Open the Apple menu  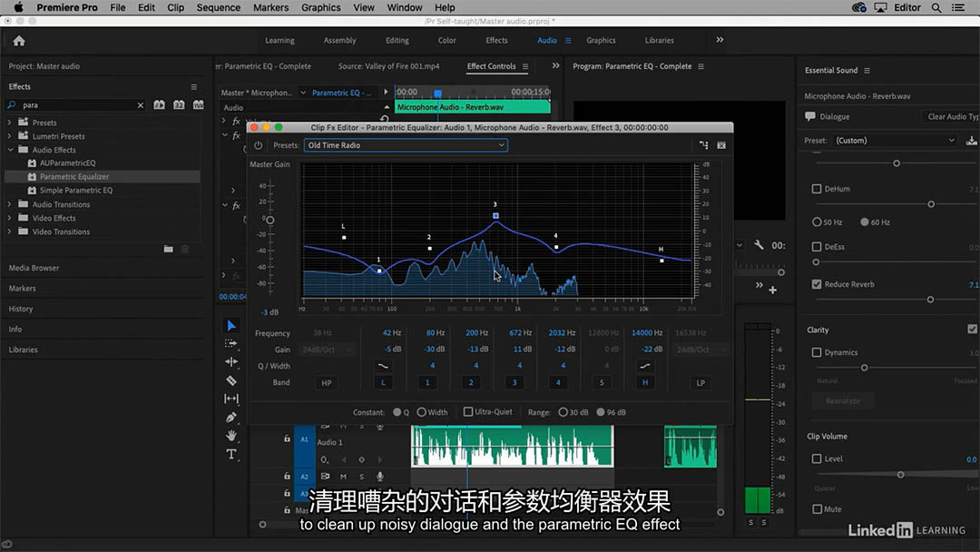click(19, 7)
